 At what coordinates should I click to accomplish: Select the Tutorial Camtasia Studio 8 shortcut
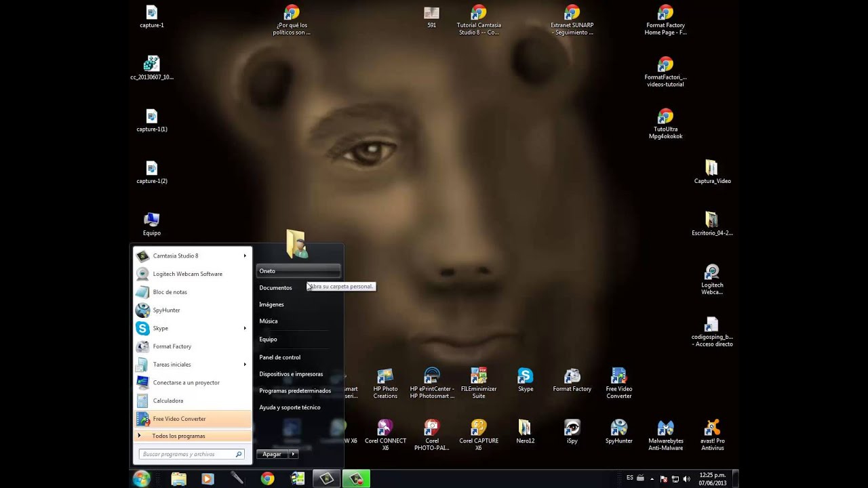[x=479, y=20]
